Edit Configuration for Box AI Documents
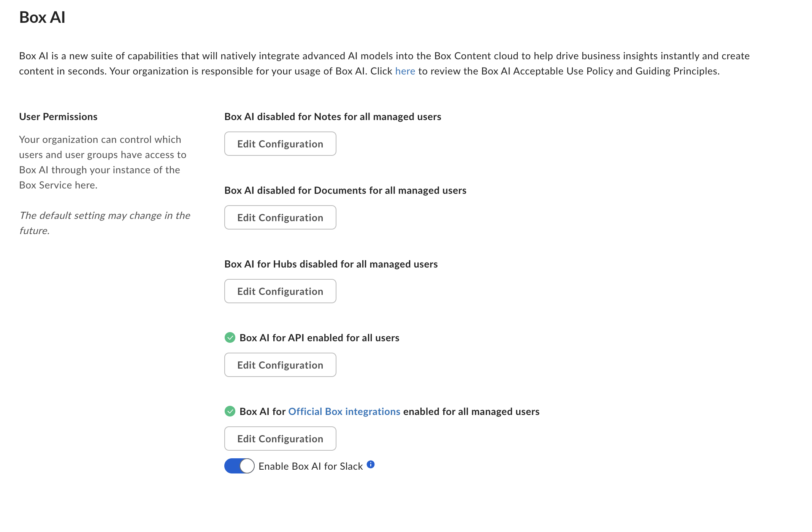 coord(280,217)
